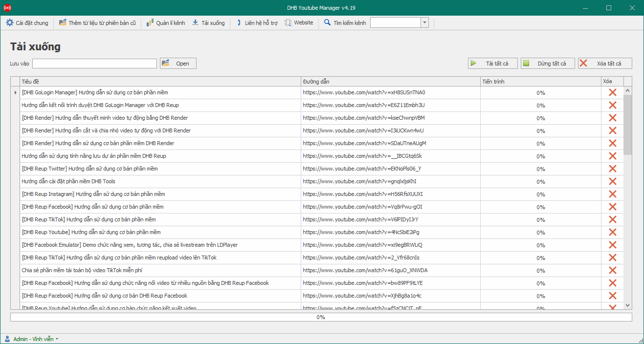The width and height of the screenshot is (644, 344).
Task: Click the first row indicator arrow
Action: (x=16, y=92)
